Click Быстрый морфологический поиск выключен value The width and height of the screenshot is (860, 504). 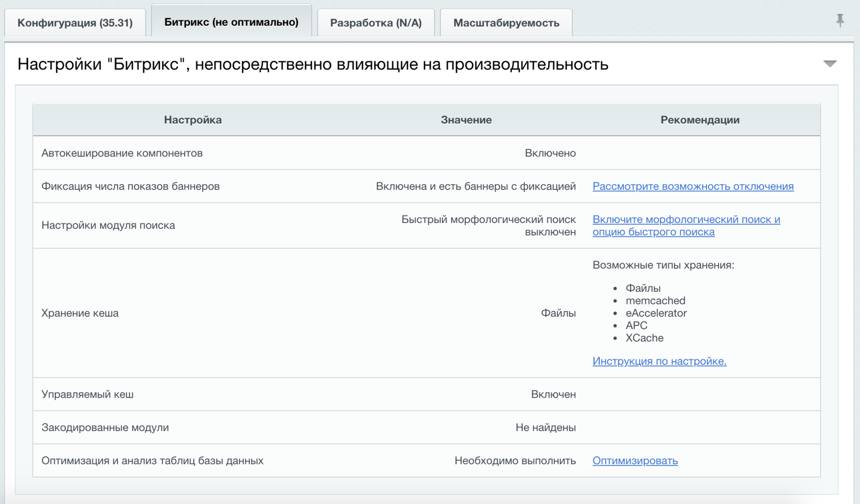click(488, 226)
